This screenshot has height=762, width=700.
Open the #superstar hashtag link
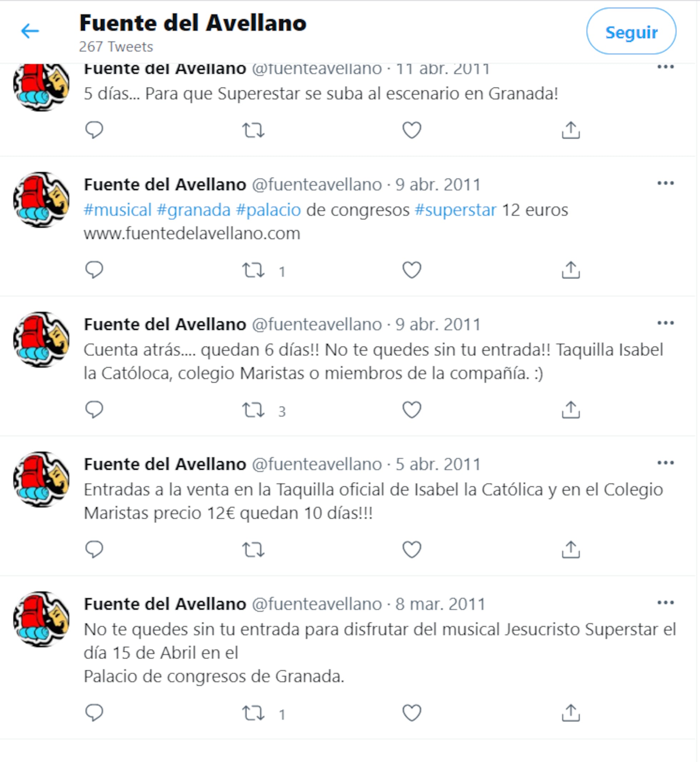[x=455, y=210]
